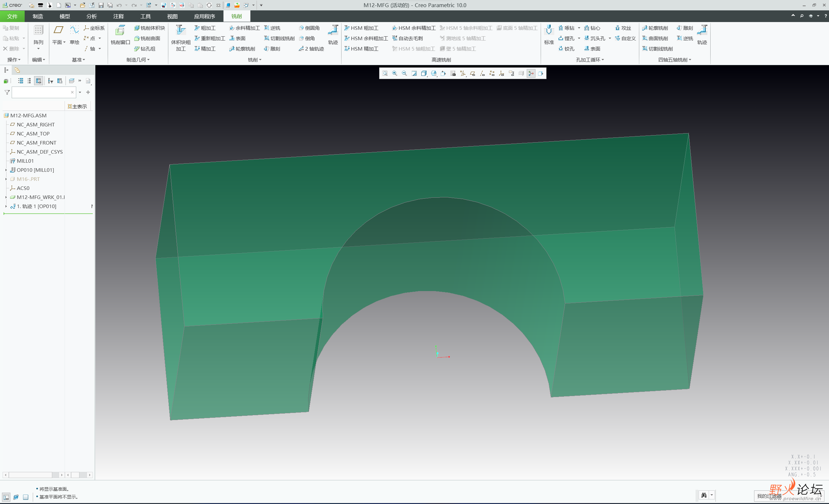This screenshot has width=829, height=504.
Task: Click the 标准 standard drilling icon
Action: point(549,30)
